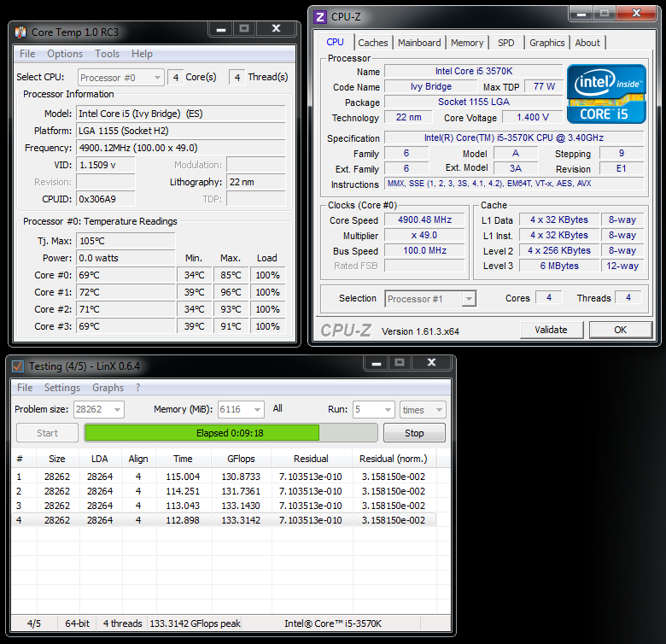Image resolution: width=666 pixels, height=644 pixels.
Task: Click the Core Voltage 1.400 V value
Action: pos(533,117)
